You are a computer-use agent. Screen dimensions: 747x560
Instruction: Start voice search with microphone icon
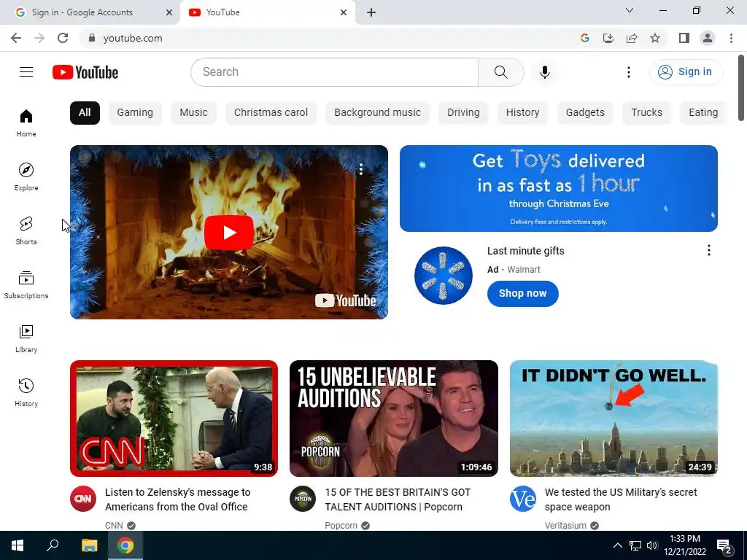(544, 72)
